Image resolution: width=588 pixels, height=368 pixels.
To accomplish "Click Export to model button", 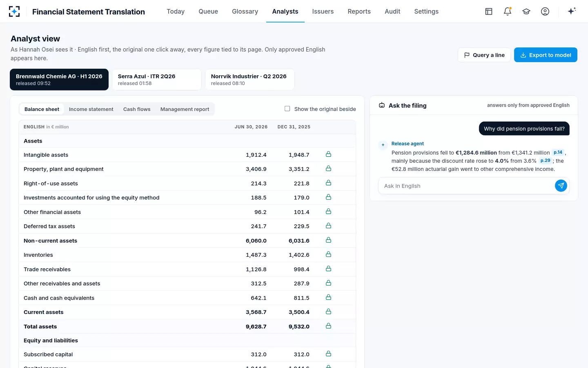I will coord(546,55).
